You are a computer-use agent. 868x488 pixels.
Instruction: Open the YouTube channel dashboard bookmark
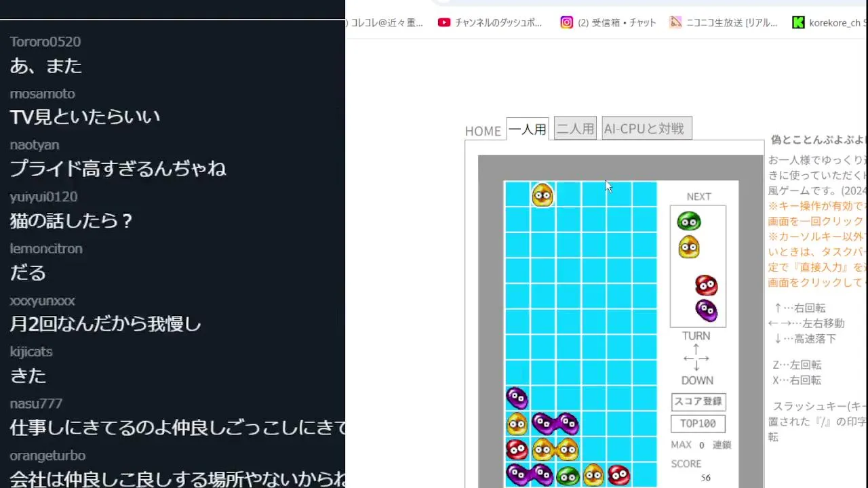point(490,22)
